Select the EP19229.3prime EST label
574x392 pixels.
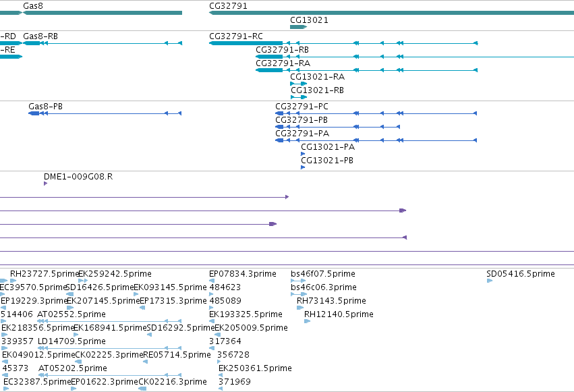(x=34, y=301)
